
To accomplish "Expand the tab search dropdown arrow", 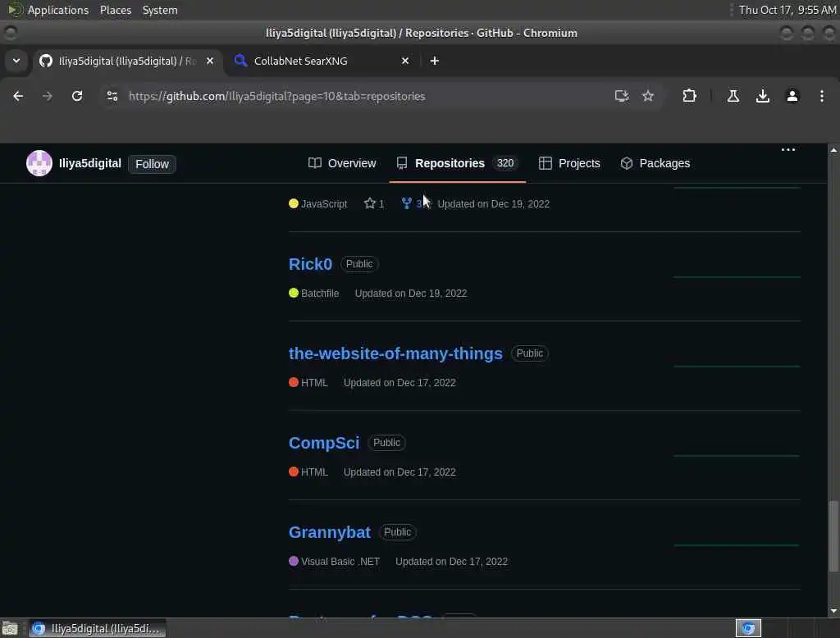I will (16, 61).
